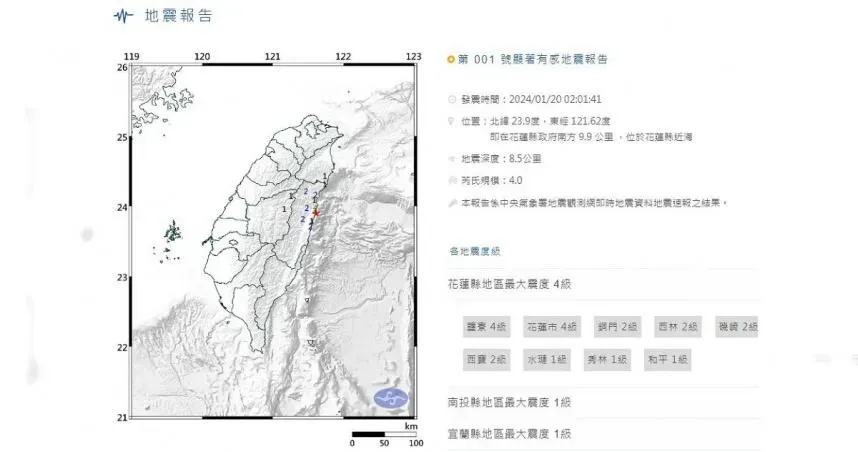Click the magnitude icon beside 芮氏規模
The height and width of the screenshot is (452, 858).
point(453,181)
